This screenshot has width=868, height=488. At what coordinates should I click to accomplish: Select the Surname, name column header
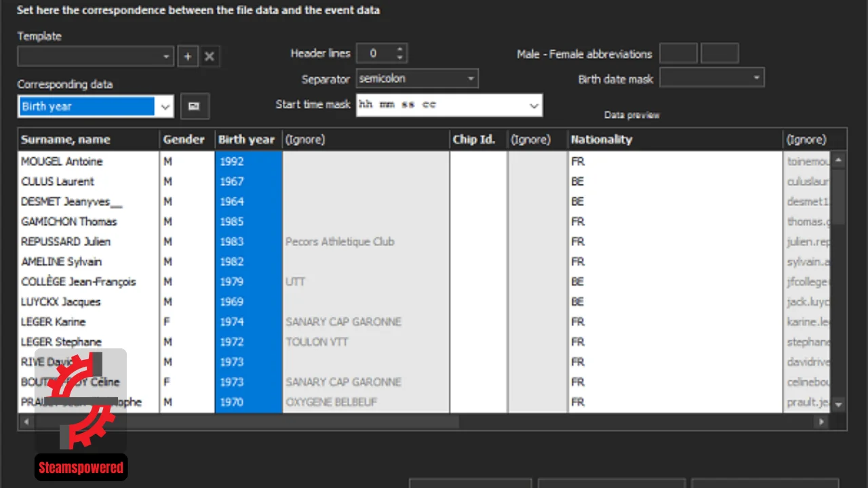point(89,140)
